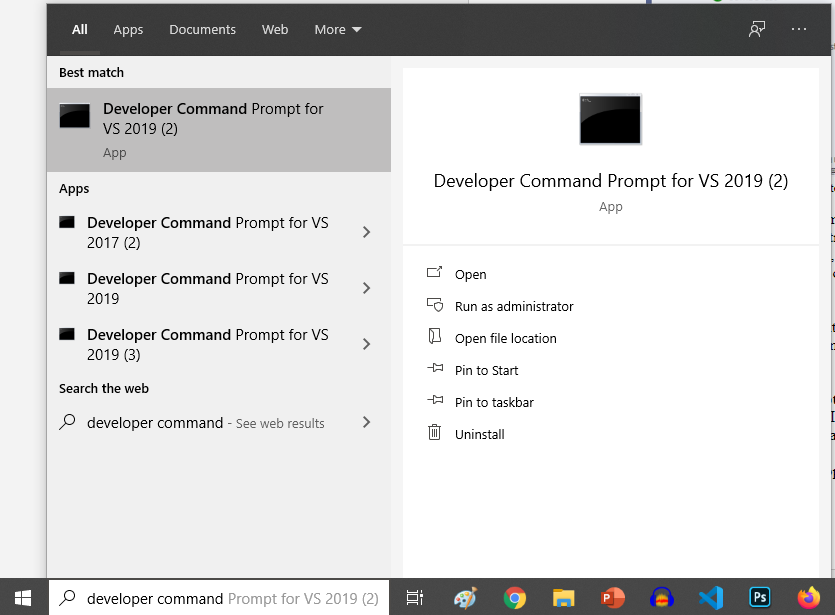Open best match Developer Command Prompt VS 2019 (2)

(x=219, y=130)
